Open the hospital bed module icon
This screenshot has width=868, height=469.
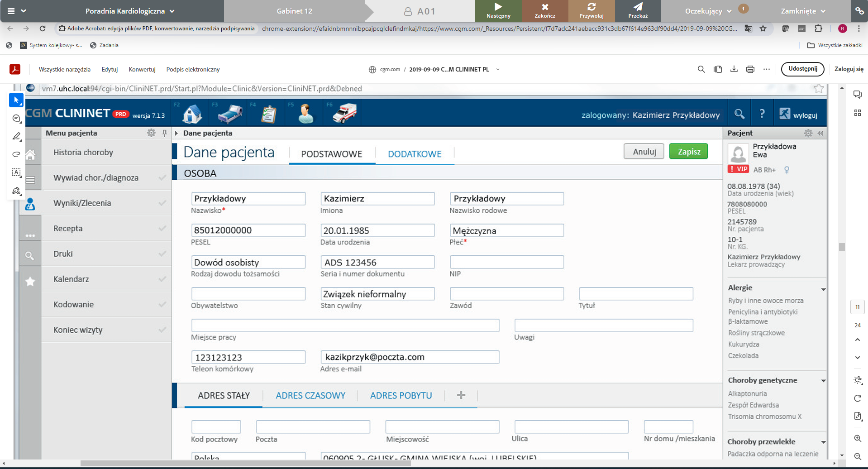point(230,113)
